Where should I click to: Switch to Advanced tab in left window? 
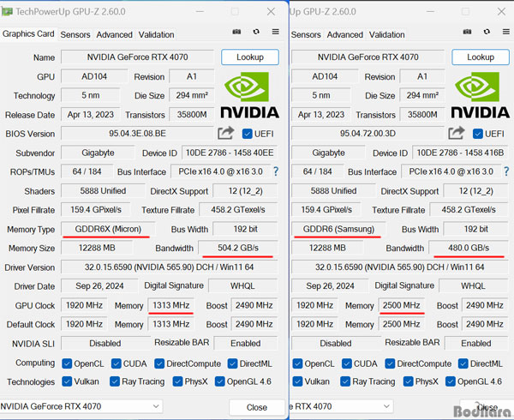tap(114, 34)
